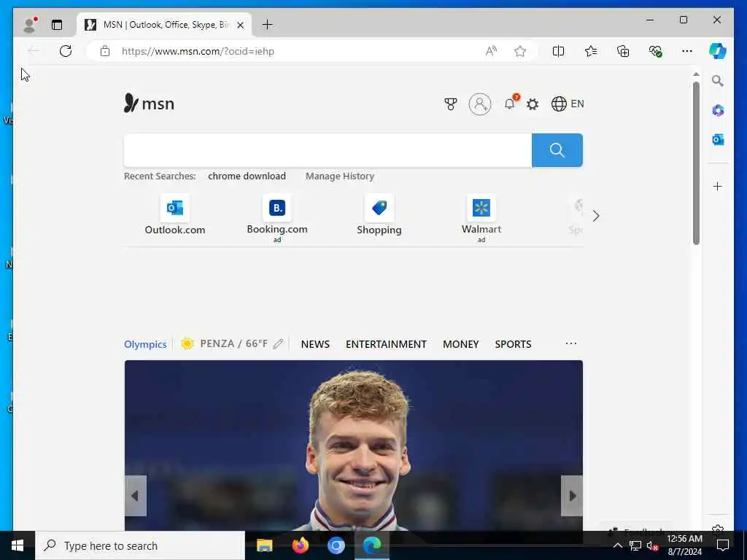Image resolution: width=747 pixels, height=560 pixels.
Task: Open MSN notifications bell
Action: [x=509, y=104]
